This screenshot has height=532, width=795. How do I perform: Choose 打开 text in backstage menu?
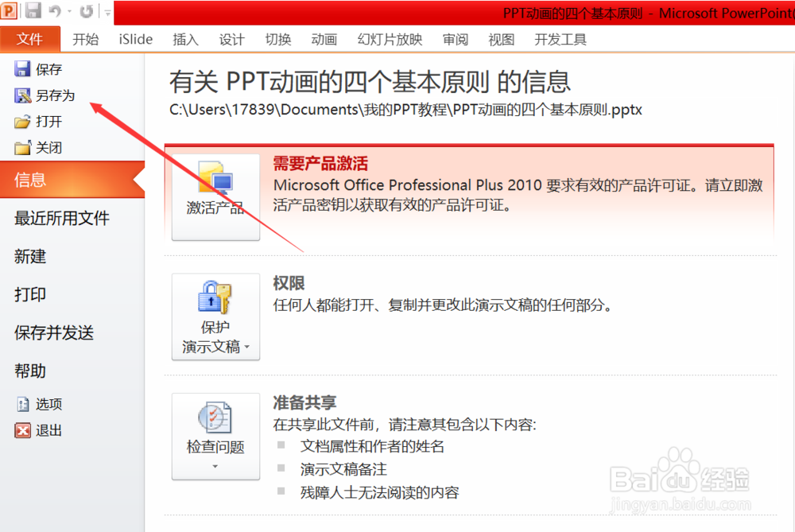pos(48,122)
